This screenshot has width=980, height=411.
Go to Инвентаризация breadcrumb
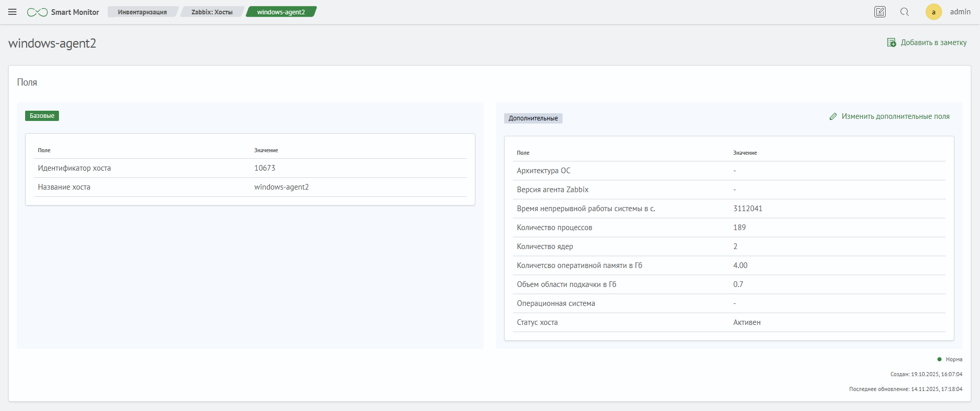[x=142, y=12]
